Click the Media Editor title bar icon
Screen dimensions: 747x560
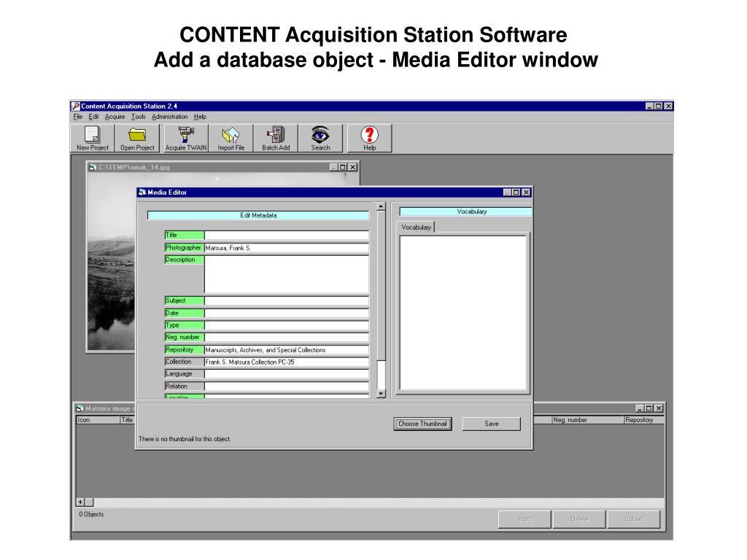(x=142, y=192)
